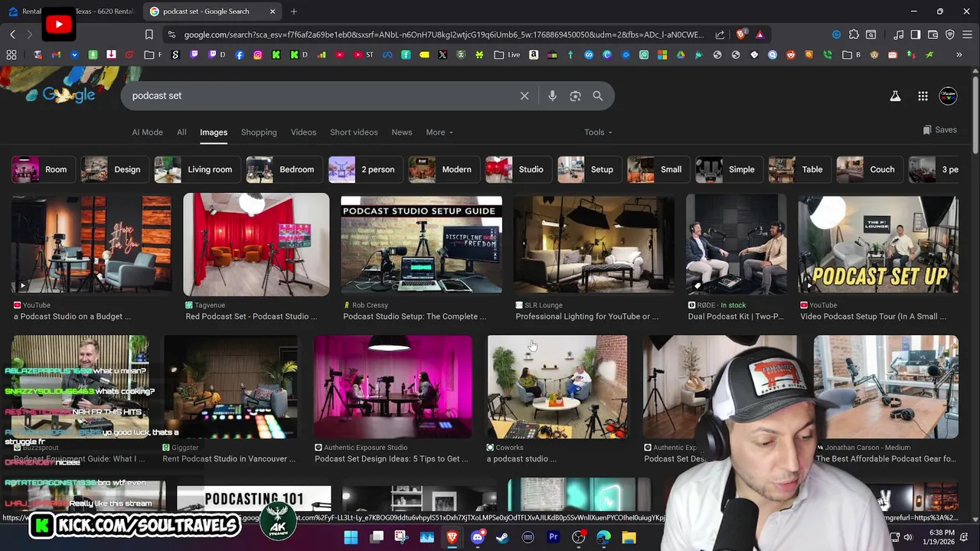The width and height of the screenshot is (980, 551).
Task: Expand the Tools dropdown
Action: [x=598, y=132]
